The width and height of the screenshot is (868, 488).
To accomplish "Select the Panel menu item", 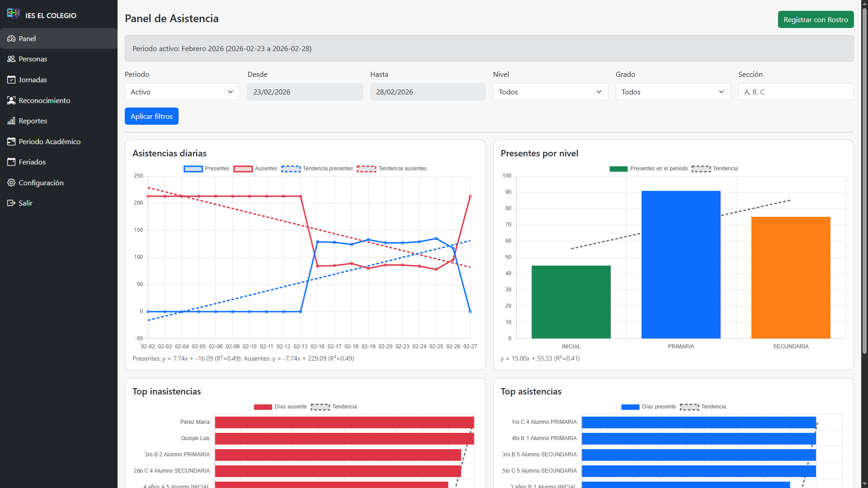I will [x=27, y=39].
